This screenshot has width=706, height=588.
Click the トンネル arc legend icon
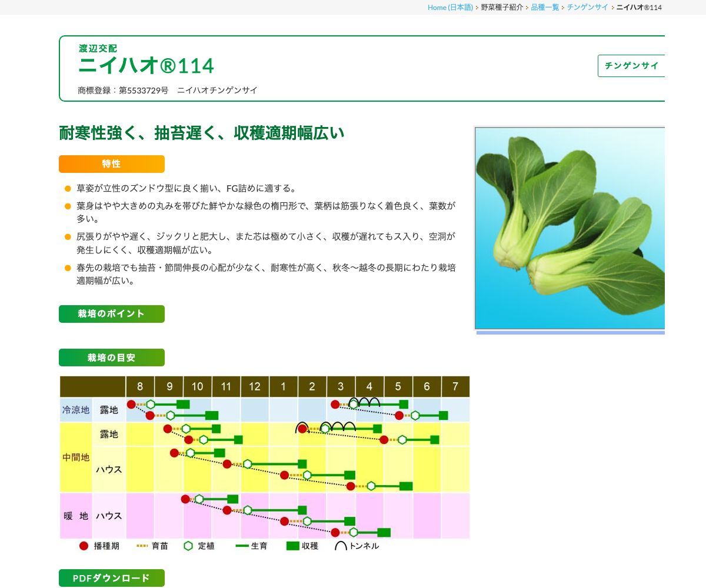pos(341,546)
